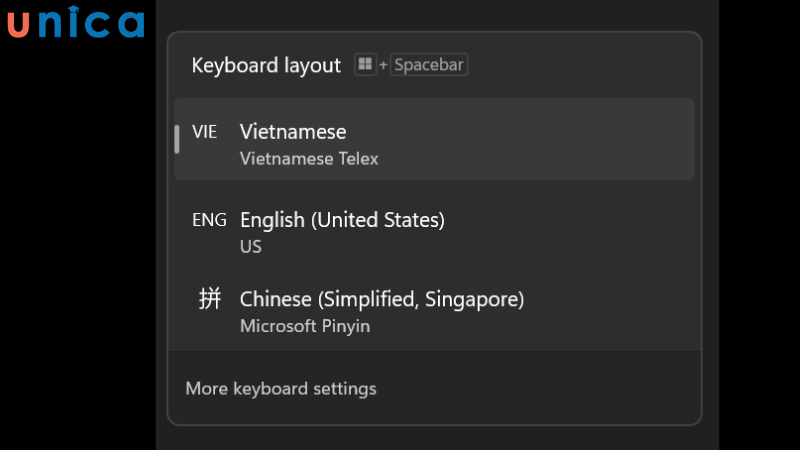Viewport: 800px width, 450px height.
Task: Click the Windows key icon in shortcut hint
Action: (x=365, y=65)
